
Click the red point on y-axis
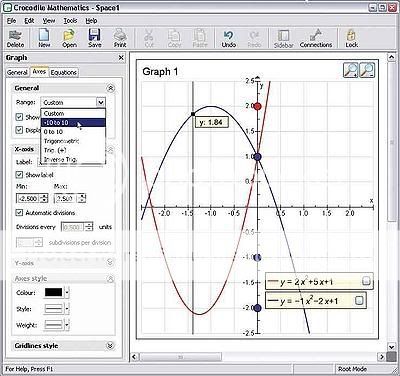tap(257, 107)
